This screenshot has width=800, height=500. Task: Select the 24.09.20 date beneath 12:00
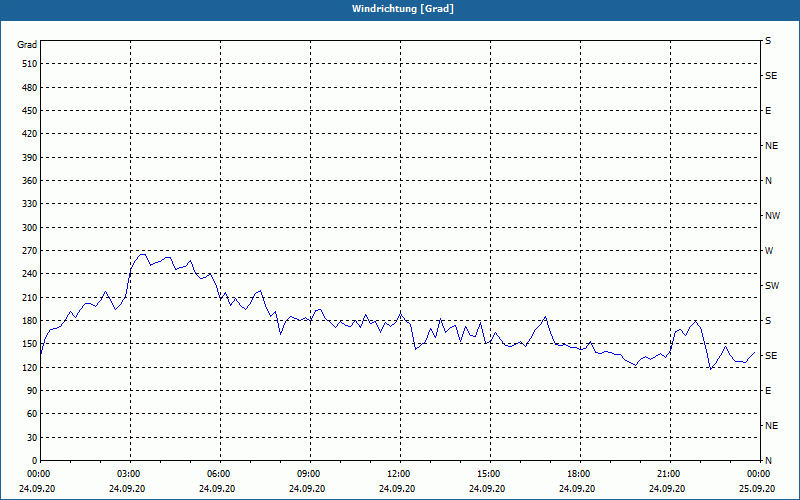(x=397, y=489)
